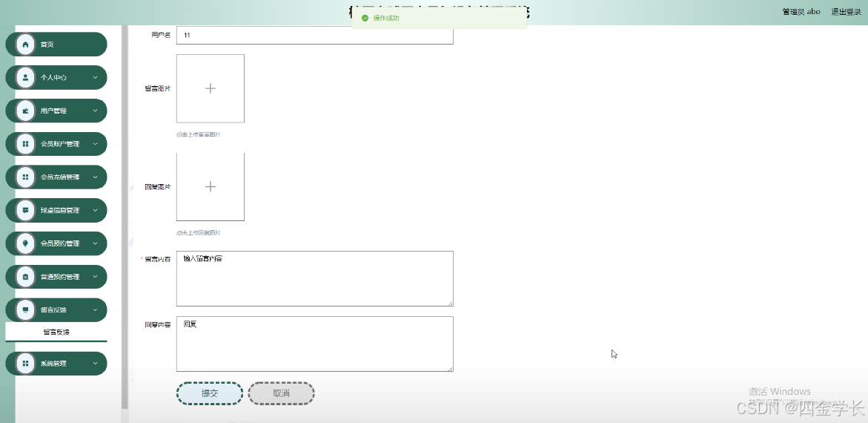Click the 点击上传回复图片 hint text
The height and width of the screenshot is (423, 868).
click(x=198, y=233)
